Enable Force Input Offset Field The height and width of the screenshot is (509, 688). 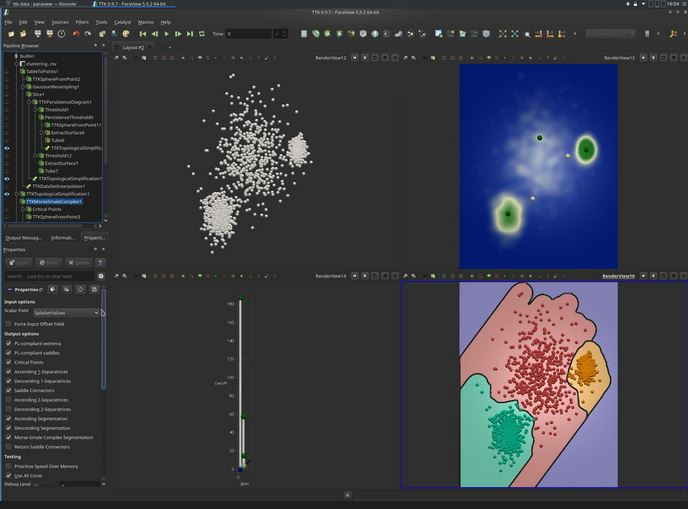(x=9, y=324)
